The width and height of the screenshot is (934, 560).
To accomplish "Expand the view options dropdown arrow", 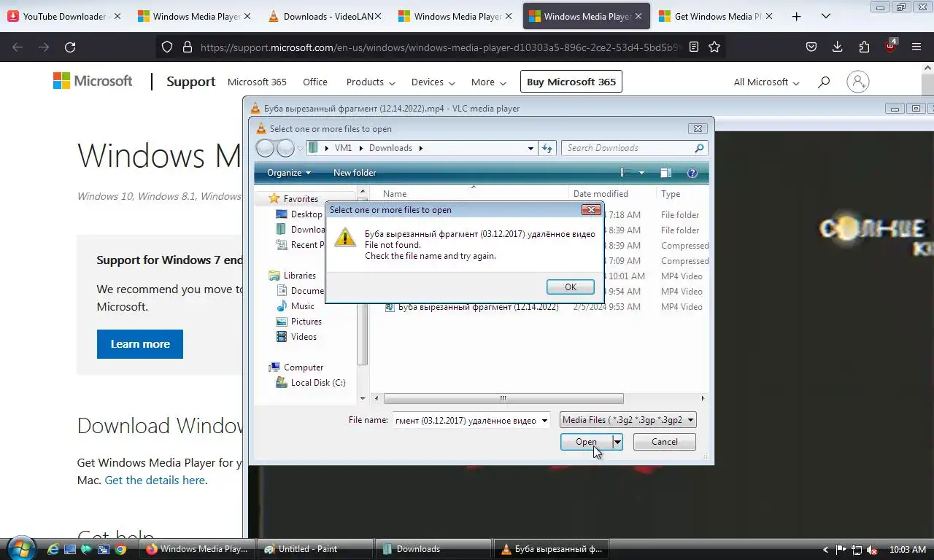I will pos(641,173).
